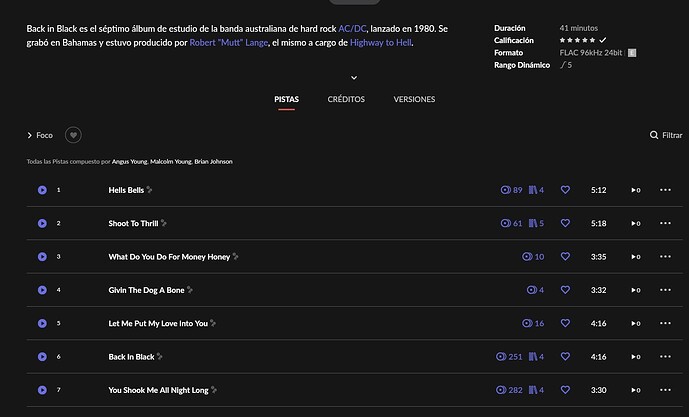This screenshot has width=689, height=417.
Task: Show 16 performances of Let Me Put My Love Into You
Action: [x=533, y=323]
